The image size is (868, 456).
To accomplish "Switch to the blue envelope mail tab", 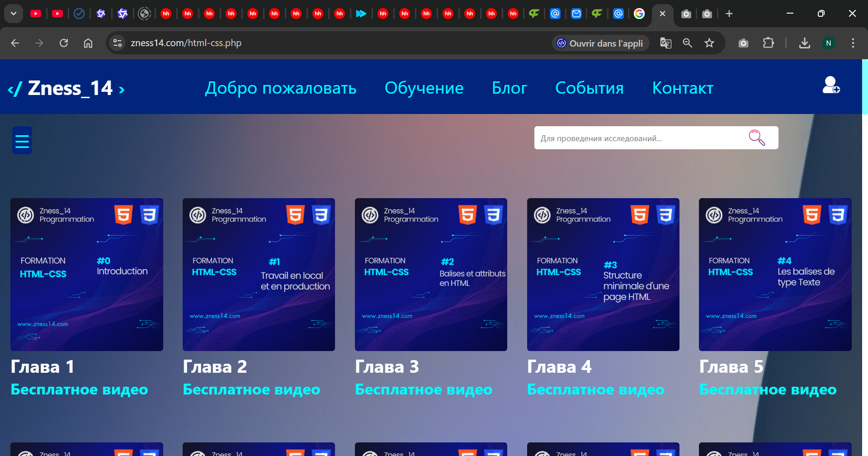I will pyautogui.click(x=576, y=14).
